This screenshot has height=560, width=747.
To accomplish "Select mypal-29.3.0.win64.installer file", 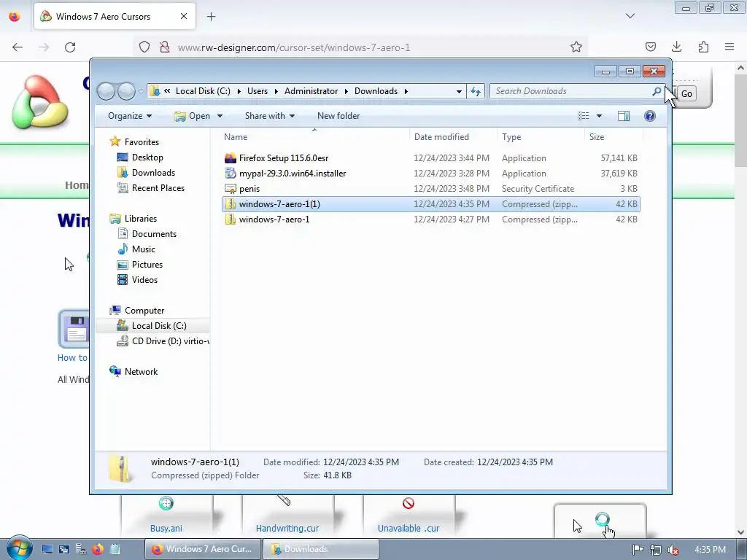I will tap(430, 174).
